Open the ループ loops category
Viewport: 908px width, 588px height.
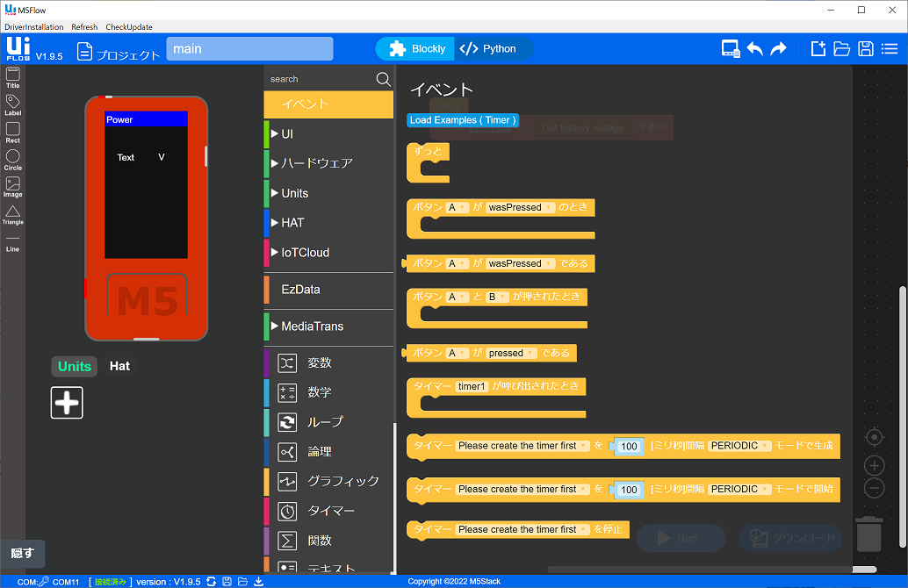(x=328, y=422)
